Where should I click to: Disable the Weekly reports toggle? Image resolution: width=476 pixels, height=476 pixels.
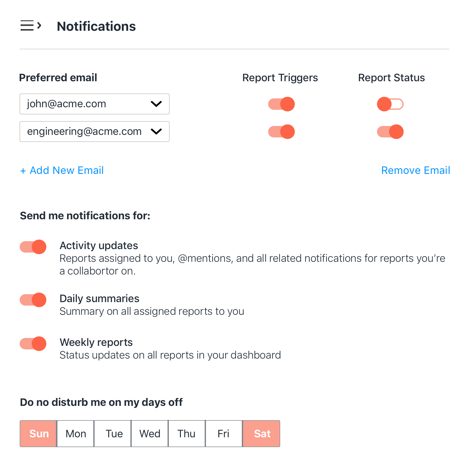click(x=33, y=344)
